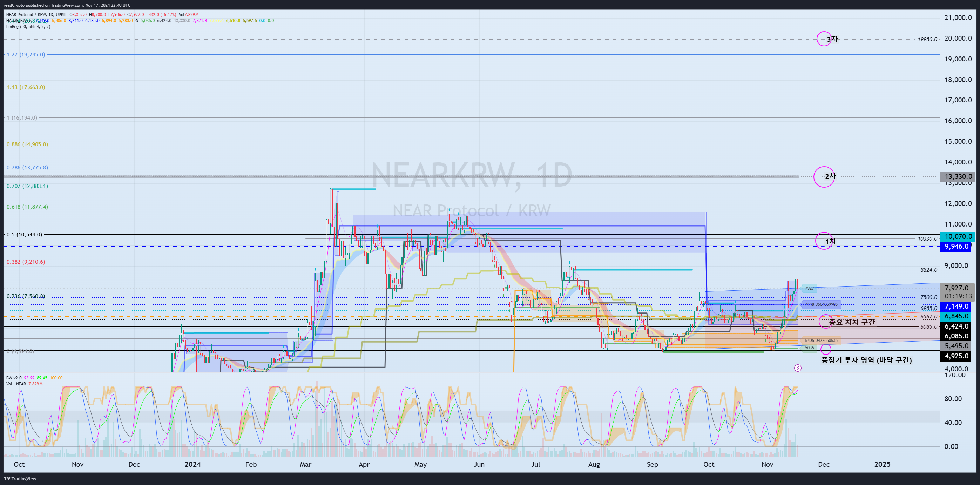
Task: Click the current price 7,927.0 countdown tag
Action: pyautogui.click(x=958, y=292)
